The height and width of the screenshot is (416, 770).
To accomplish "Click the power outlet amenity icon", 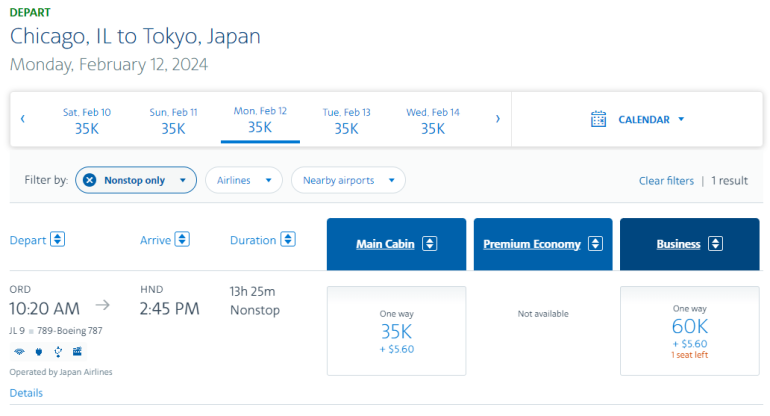I will pyautogui.click(x=38, y=351).
